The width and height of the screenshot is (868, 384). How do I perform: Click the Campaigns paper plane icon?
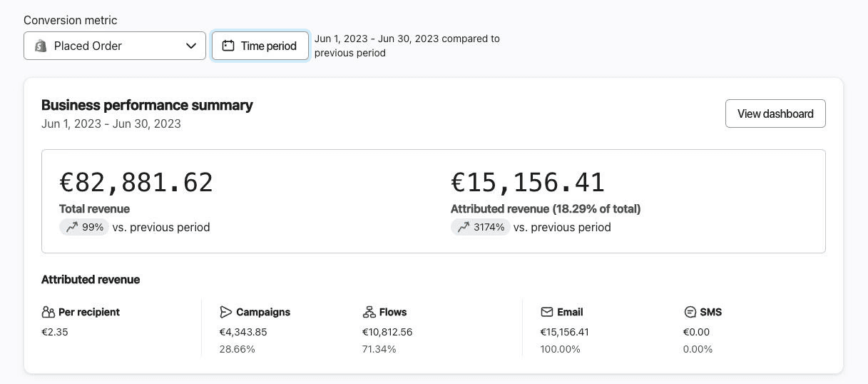[226, 312]
